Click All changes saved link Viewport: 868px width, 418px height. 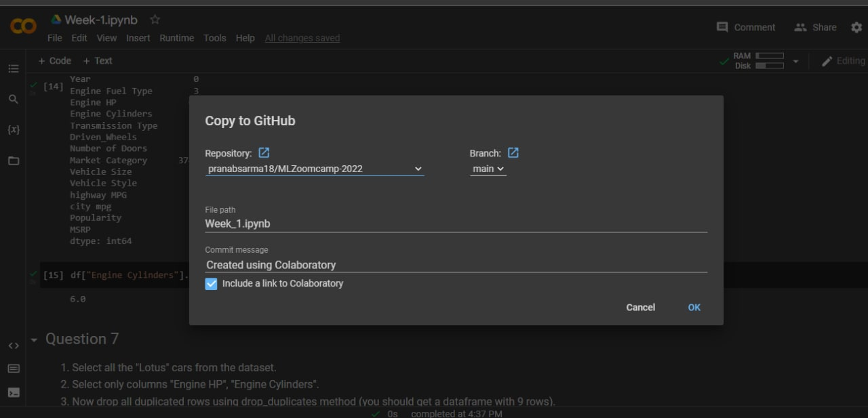[302, 38]
